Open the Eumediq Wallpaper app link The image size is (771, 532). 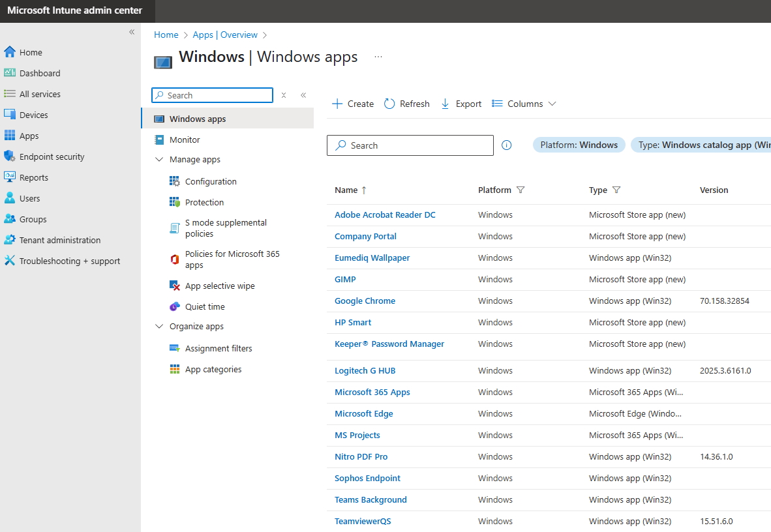[x=372, y=258]
